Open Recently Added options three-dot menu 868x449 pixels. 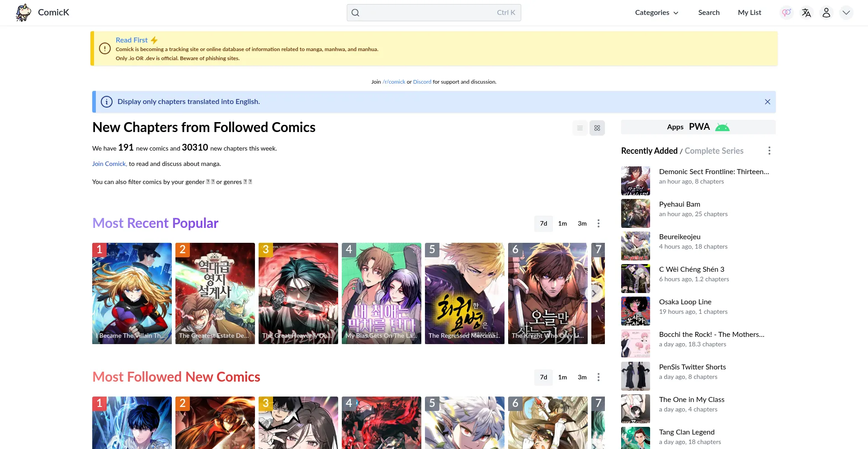tap(769, 151)
